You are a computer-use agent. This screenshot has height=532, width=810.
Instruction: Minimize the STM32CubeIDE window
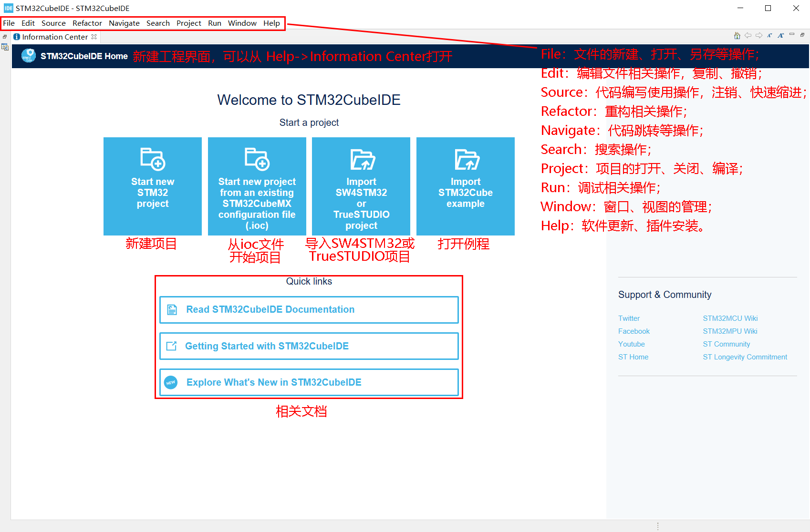[740, 8]
